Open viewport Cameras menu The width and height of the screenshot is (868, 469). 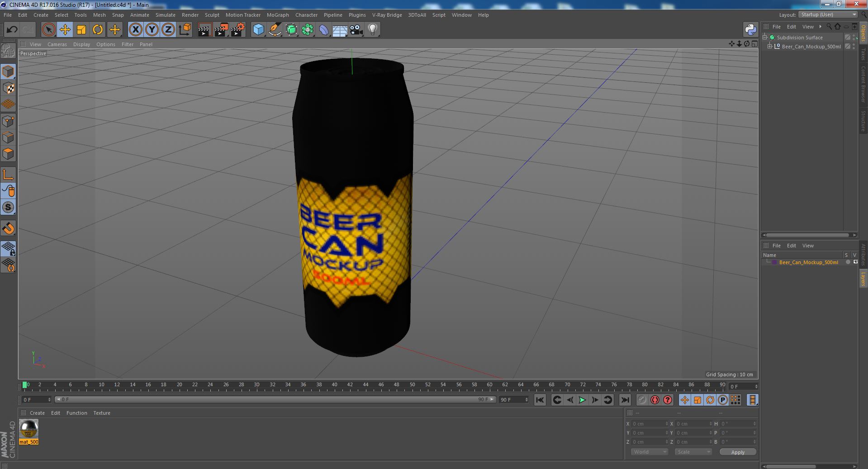tap(57, 44)
